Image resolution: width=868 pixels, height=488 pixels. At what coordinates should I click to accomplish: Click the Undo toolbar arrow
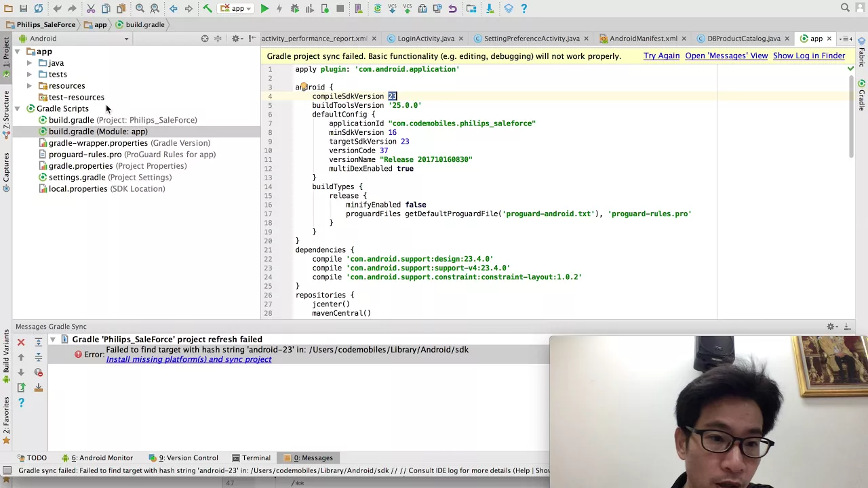[57, 9]
